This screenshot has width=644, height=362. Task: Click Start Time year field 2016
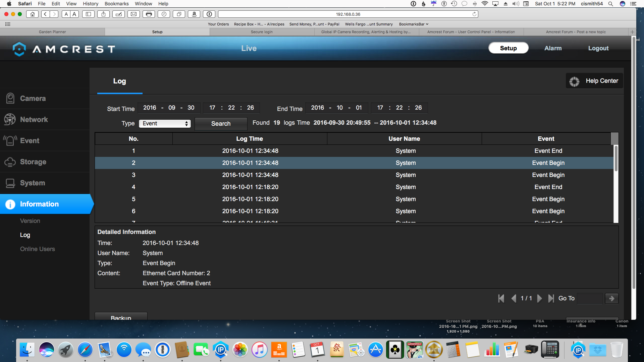pos(150,108)
